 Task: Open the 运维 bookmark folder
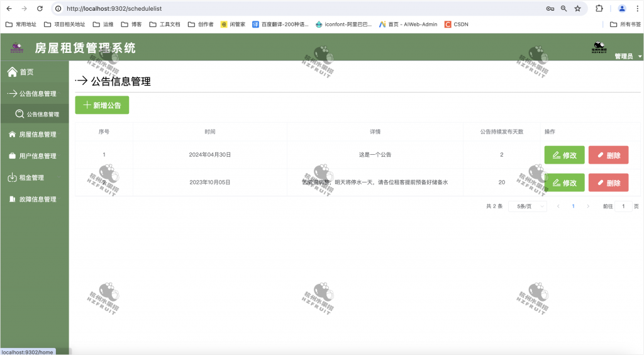click(x=103, y=25)
